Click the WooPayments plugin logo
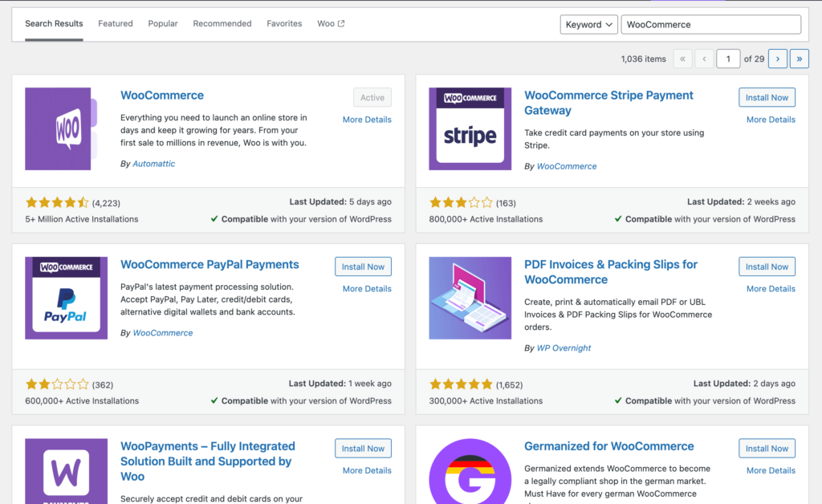This screenshot has width=822, height=504. tap(66, 471)
